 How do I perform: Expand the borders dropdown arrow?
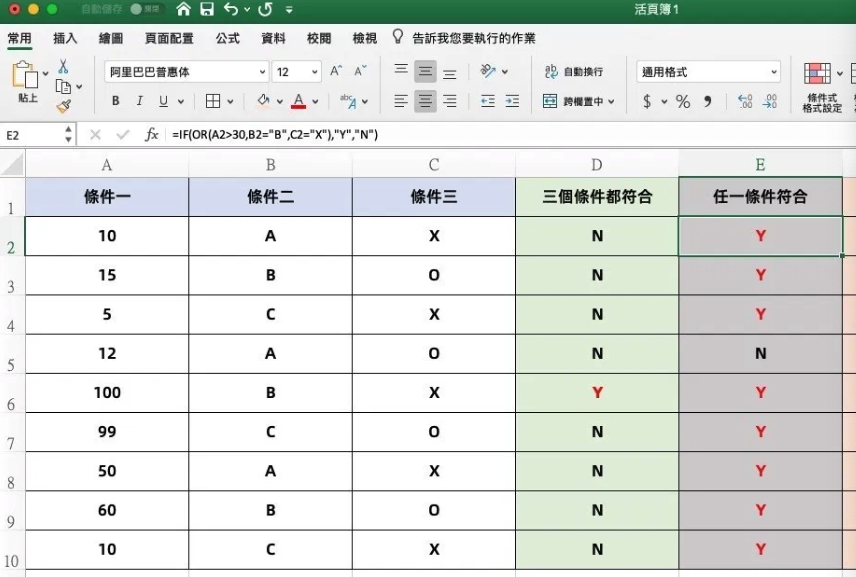tap(230, 102)
